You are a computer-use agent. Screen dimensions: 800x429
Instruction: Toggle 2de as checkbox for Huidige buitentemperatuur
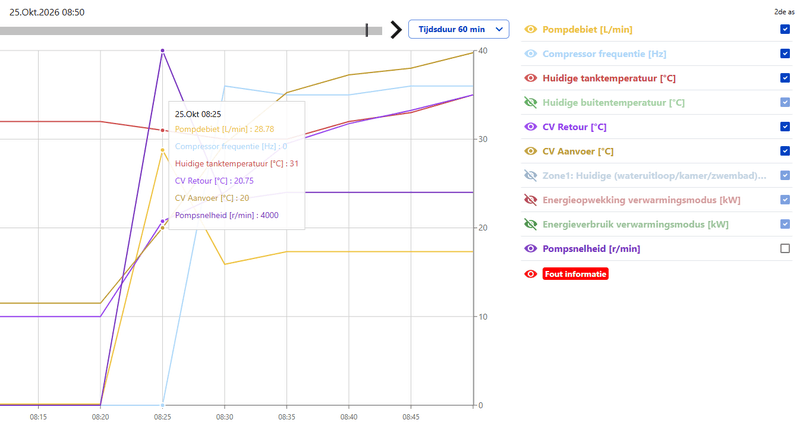tap(785, 103)
